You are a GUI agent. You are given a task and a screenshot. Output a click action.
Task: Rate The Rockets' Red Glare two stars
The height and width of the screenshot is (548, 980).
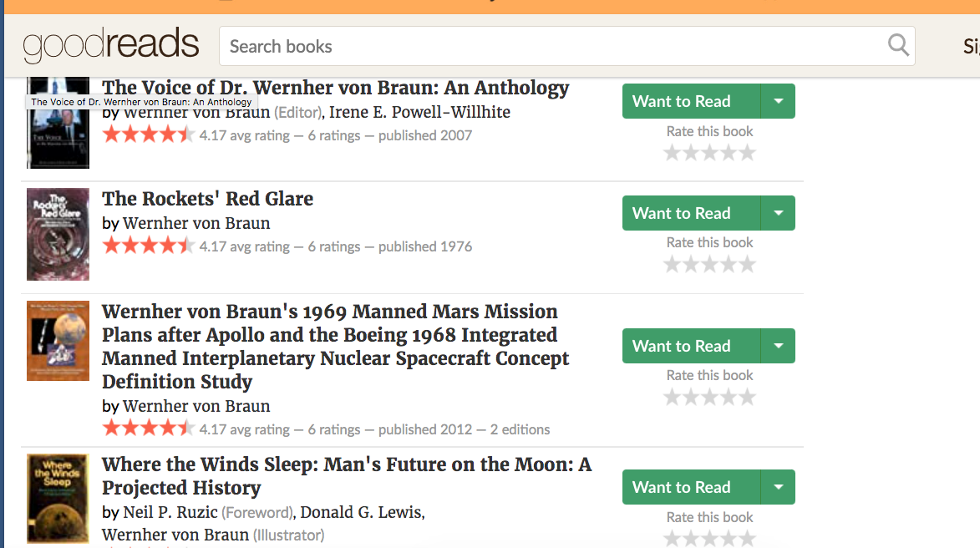click(691, 265)
